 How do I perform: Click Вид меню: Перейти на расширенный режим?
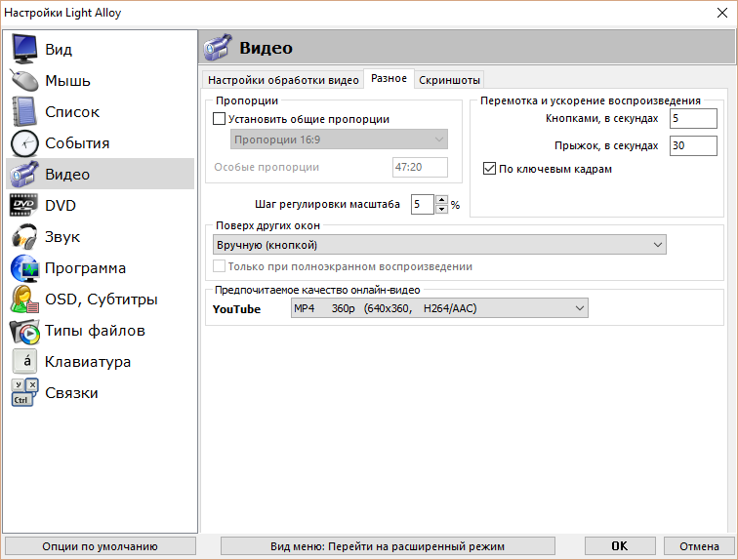point(388,546)
